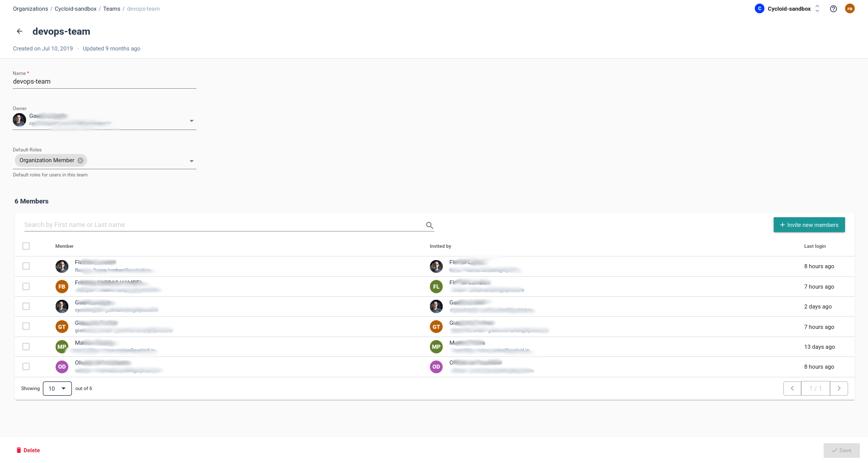Select the OD member row checkbox
Viewport: 868px width, 463px height.
pos(26,367)
